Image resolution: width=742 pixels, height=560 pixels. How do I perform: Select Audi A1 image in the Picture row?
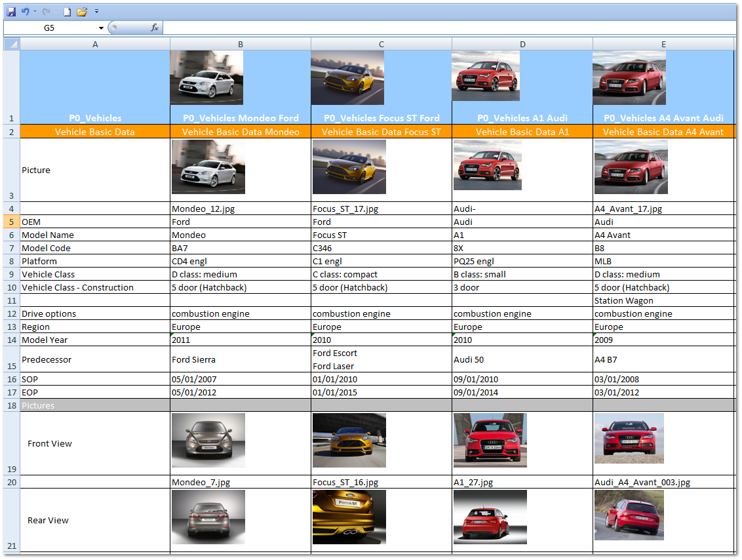tap(488, 165)
